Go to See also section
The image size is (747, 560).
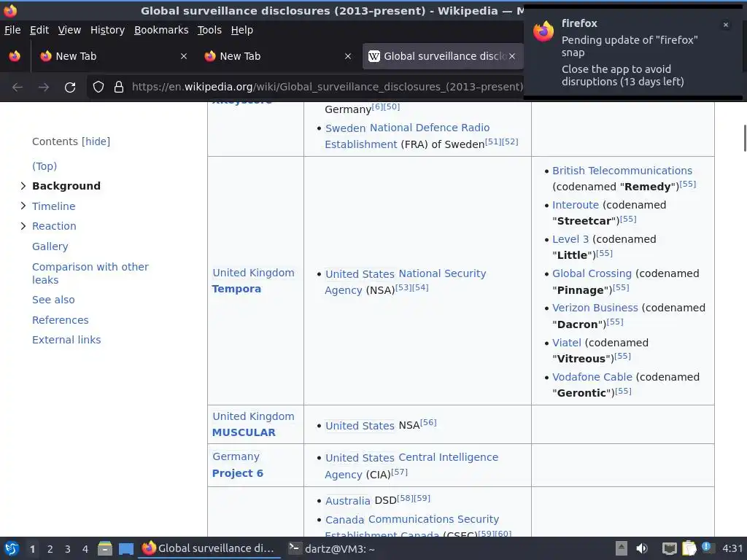pyautogui.click(x=53, y=300)
